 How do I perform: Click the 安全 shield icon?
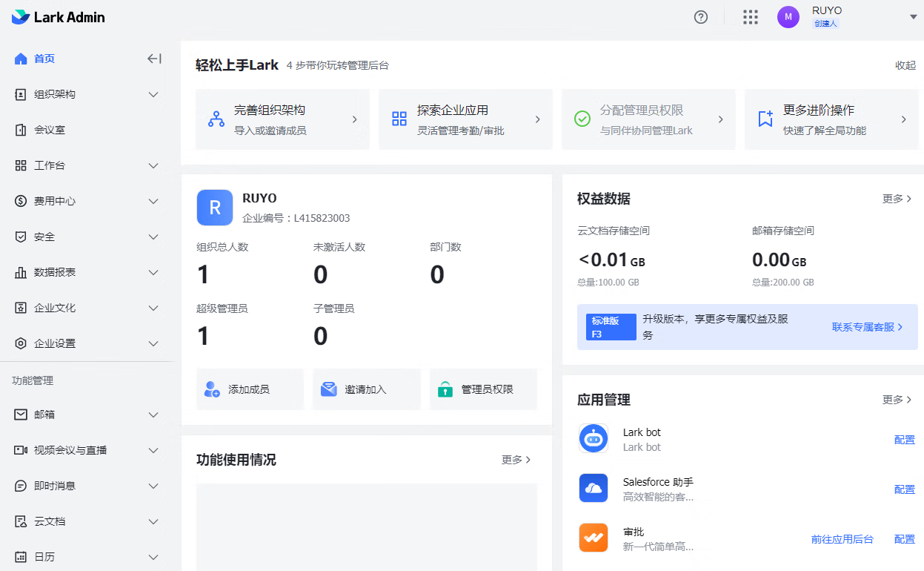21,237
